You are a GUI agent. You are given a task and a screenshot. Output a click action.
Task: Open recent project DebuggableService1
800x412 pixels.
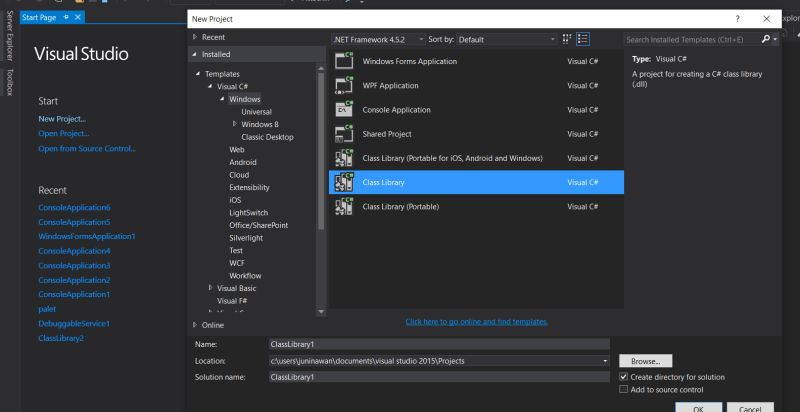point(74,323)
